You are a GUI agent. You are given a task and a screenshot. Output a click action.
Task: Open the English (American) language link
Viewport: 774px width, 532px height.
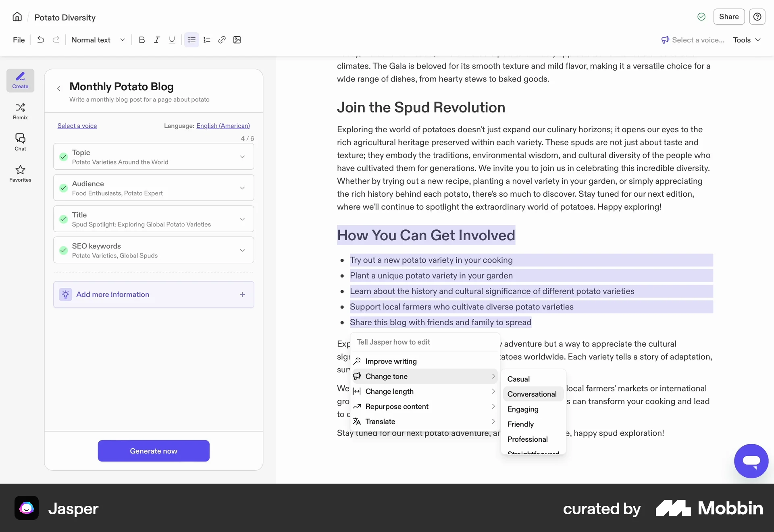coord(223,125)
